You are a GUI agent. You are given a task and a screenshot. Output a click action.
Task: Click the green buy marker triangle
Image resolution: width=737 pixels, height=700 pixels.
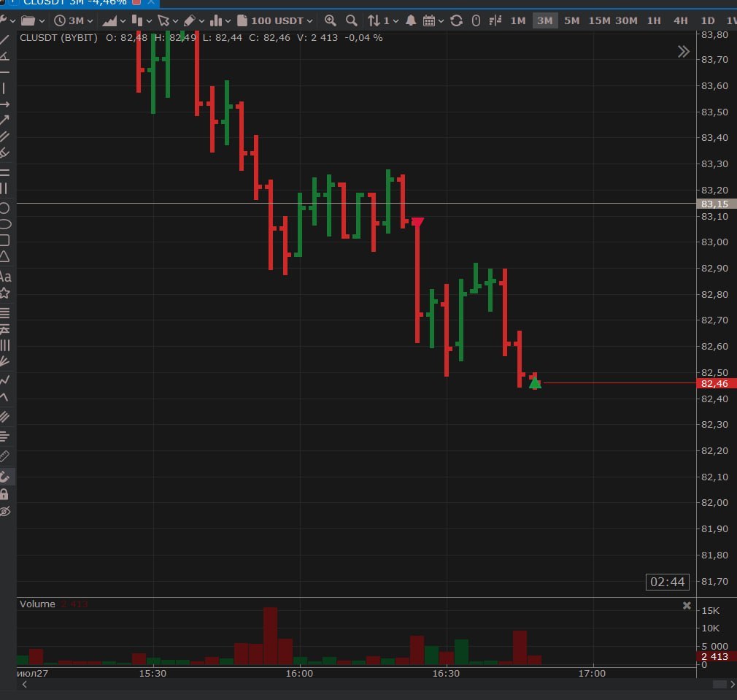[x=535, y=383]
